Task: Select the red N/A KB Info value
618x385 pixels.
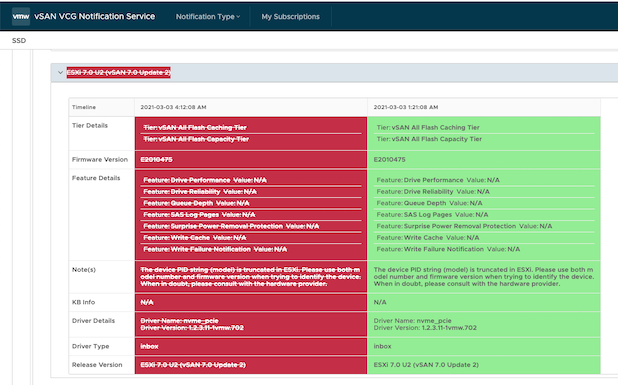Action: [147, 302]
